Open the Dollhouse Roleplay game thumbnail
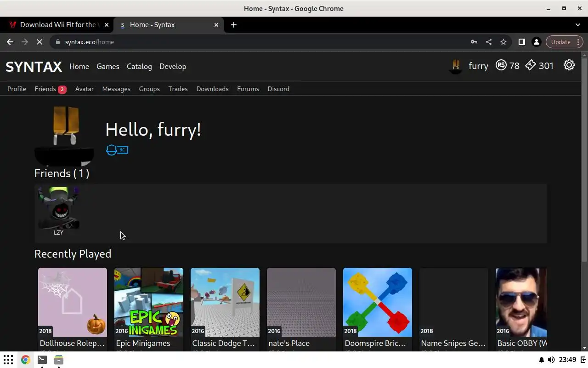Viewport: 588px width, 368px height. point(73,302)
